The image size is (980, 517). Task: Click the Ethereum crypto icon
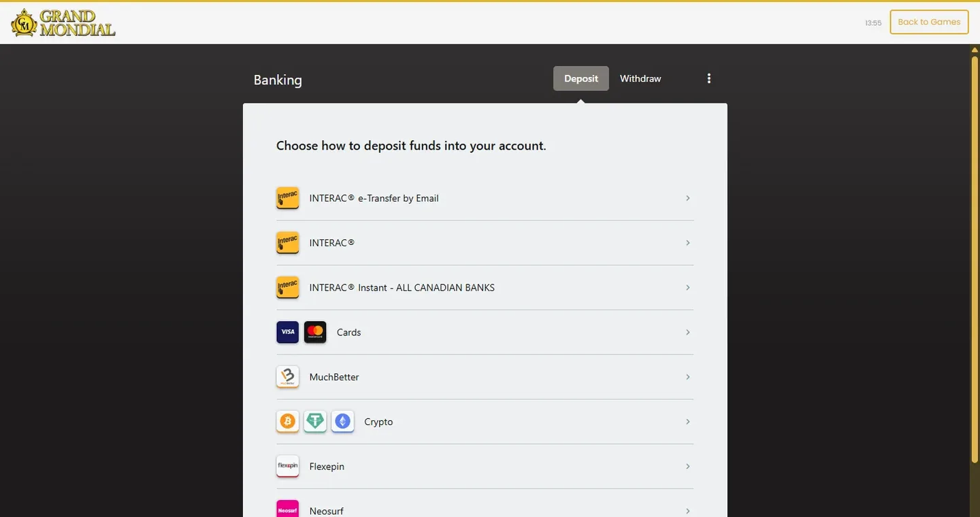coord(342,422)
